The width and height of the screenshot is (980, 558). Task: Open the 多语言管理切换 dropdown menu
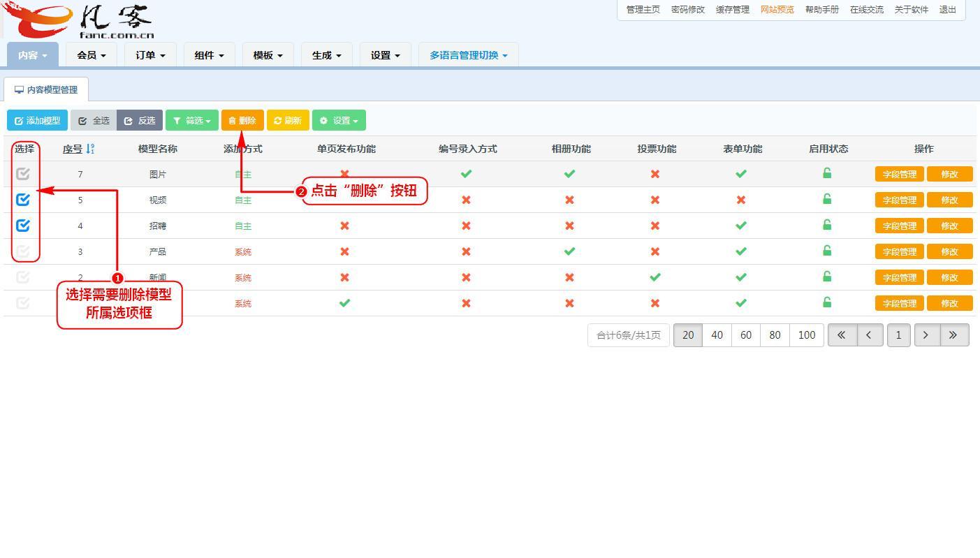(468, 55)
